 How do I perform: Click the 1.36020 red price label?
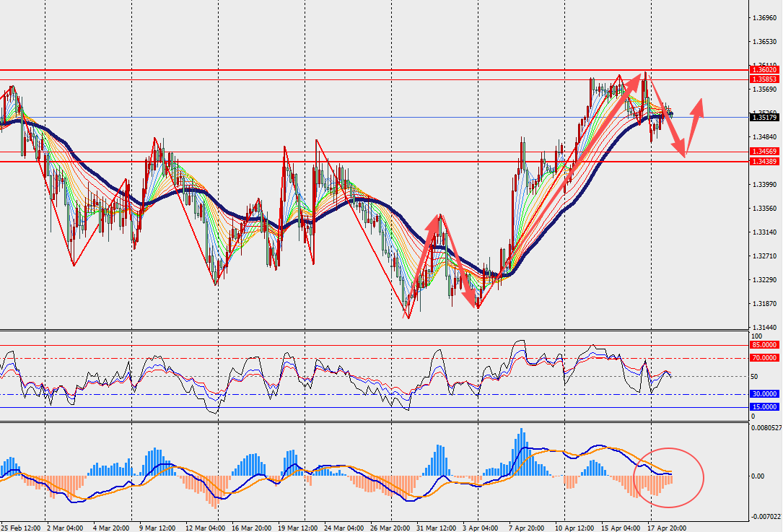[764, 70]
